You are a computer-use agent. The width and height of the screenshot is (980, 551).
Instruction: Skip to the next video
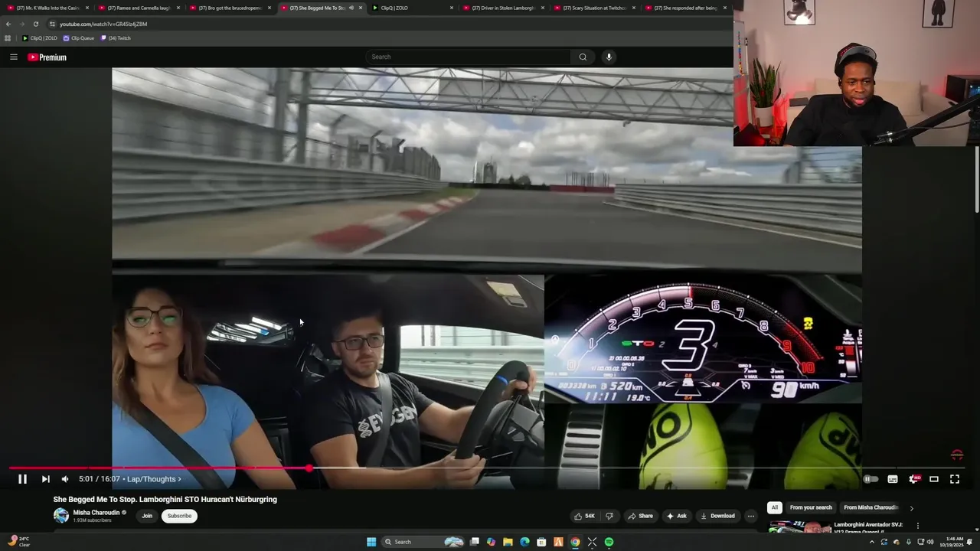point(45,479)
